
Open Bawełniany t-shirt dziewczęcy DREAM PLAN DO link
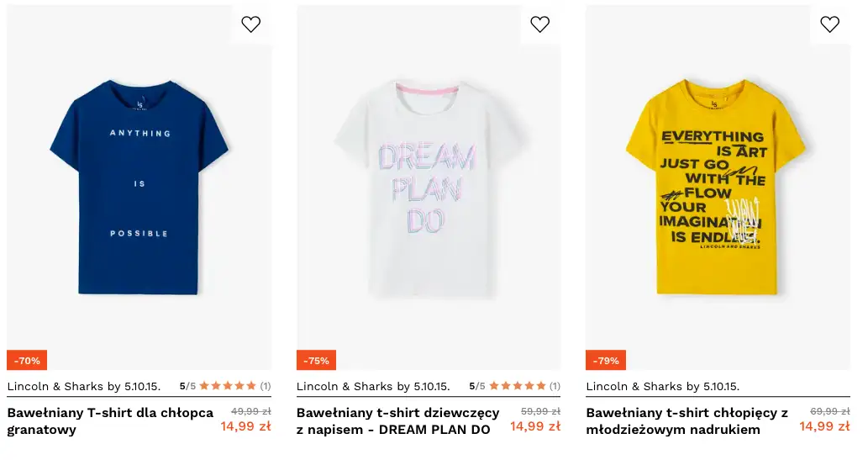tap(397, 421)
